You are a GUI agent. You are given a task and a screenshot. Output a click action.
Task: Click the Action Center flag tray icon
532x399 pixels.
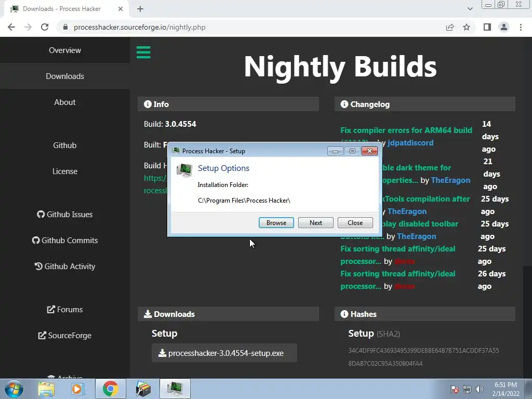[x=454, y=389]
